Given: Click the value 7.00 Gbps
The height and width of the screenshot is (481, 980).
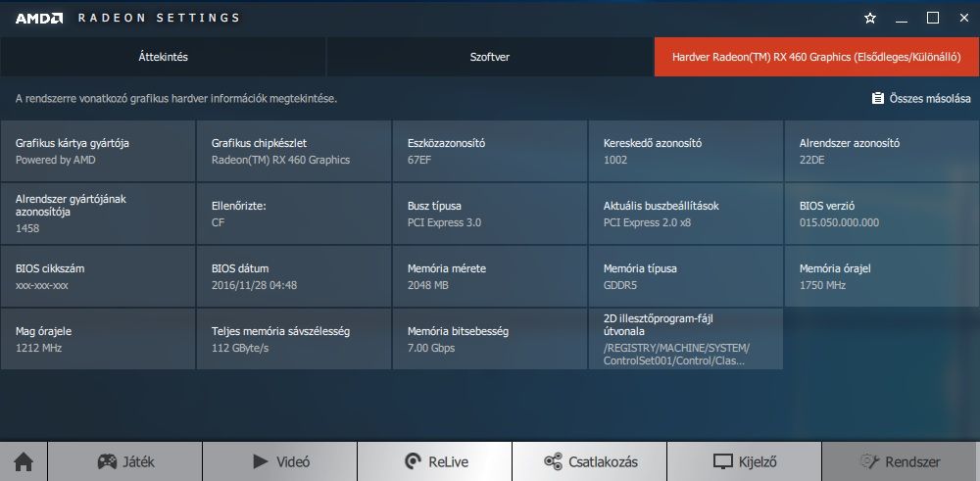Looking at the screenshot, I should (x=431, y=348).
